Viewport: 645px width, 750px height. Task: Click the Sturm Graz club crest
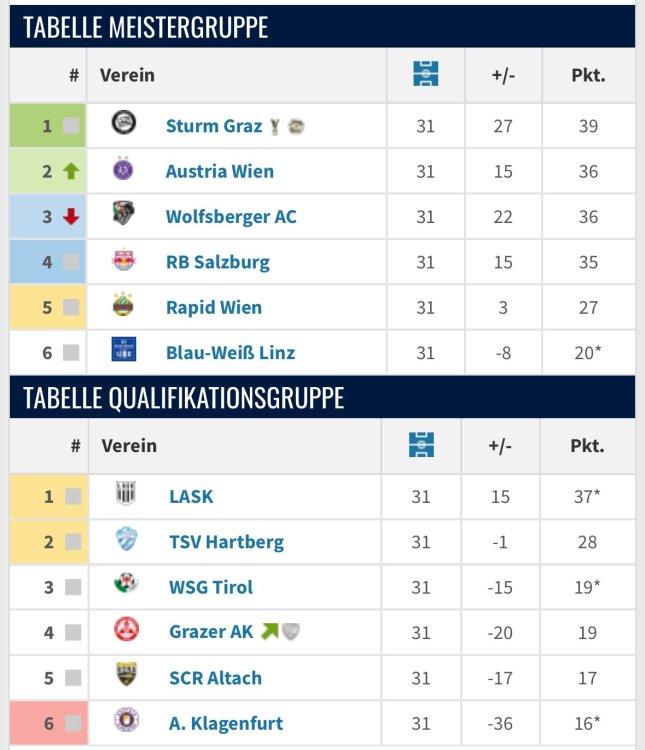pyautogui.click(x=124, y=124)
